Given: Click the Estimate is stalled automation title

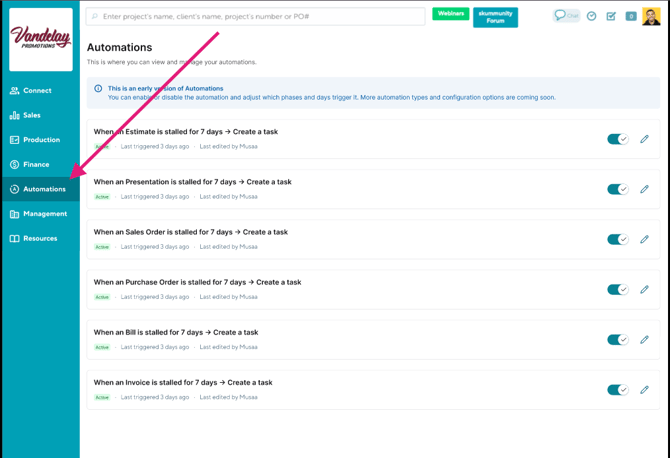Looking at the screenshot, I should [x=186, y=132].
